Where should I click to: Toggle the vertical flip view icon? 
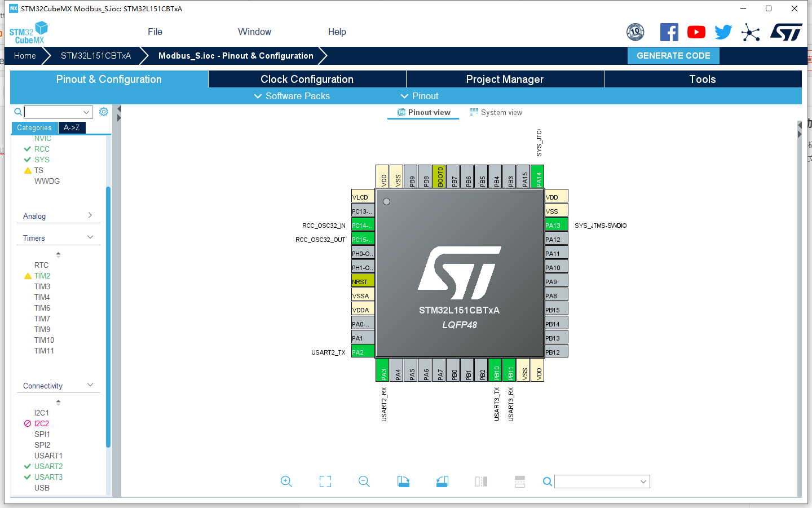click(481, 482)
